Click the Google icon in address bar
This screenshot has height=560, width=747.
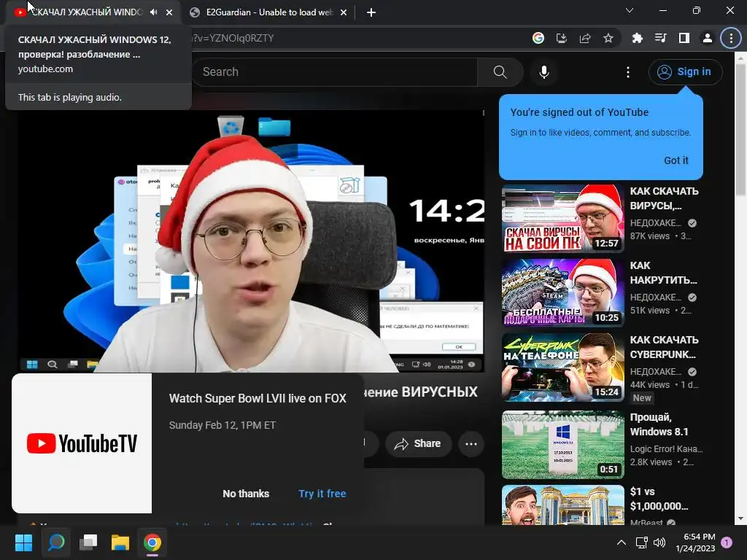538,38
